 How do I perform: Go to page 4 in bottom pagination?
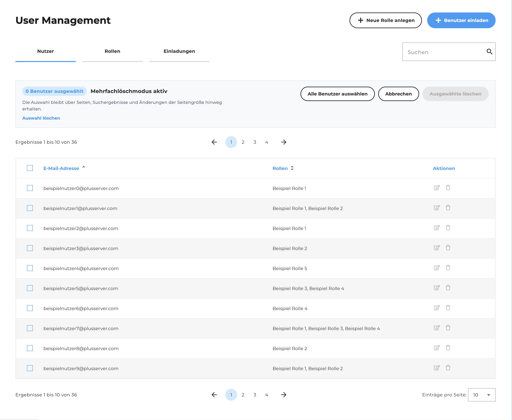point(266,395)
